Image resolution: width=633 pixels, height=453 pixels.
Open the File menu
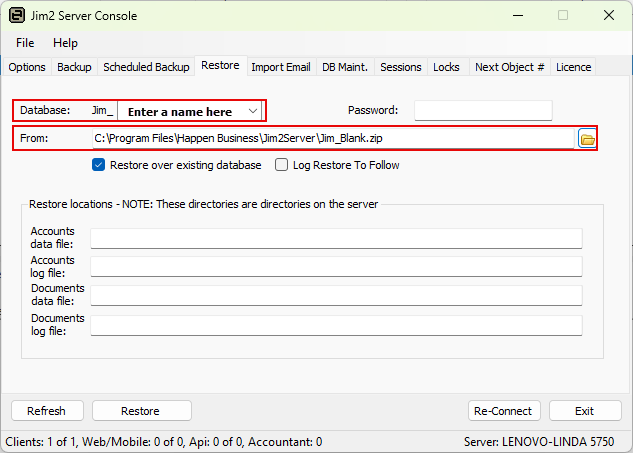click(x=25, y=43)
